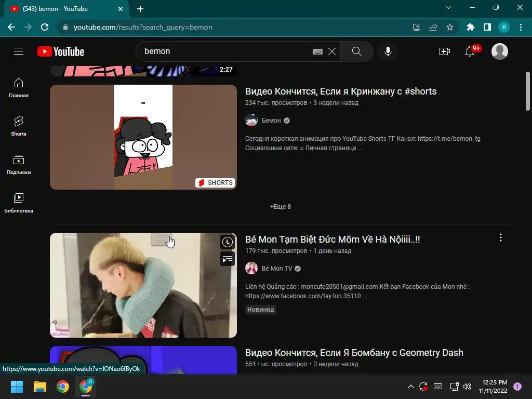Open File Explorer from taskbar

(39, 387)
